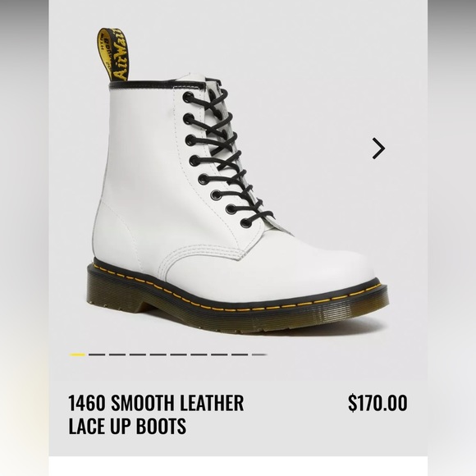Jump to the second carousel indicator dash
This screenshot has height=476, width=476.
[x=97, y=355]
